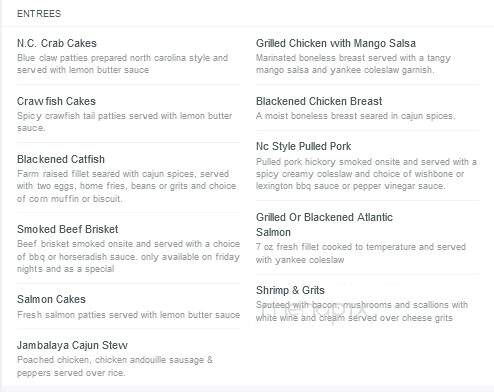Click the poached chicken andouille sausage description
The width and height of the screenshot is (494, 392).
pyautogui.click(x=115, y=366)
